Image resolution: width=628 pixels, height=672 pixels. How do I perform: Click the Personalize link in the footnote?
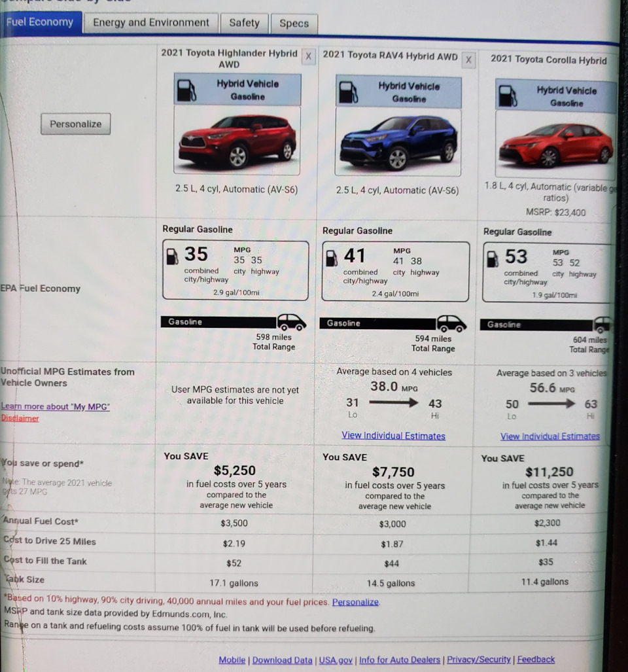(x=356, y=602)
